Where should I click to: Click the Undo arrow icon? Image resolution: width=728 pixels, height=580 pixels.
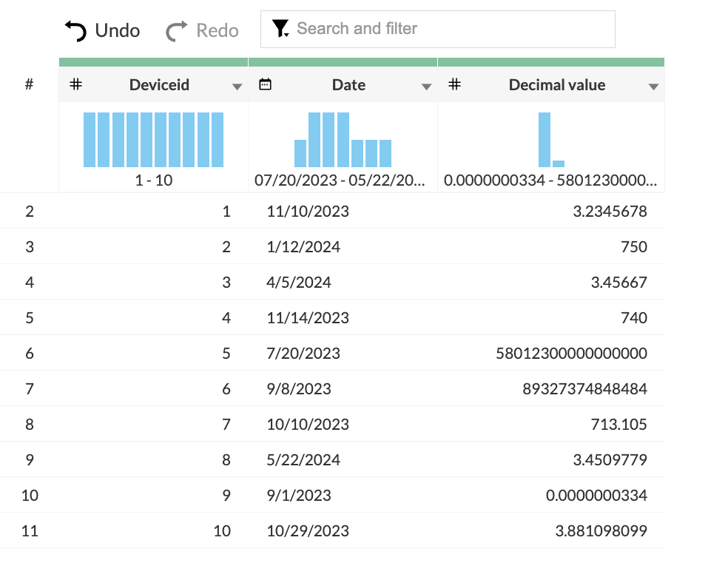pyautogui.click(x=76, y=30)
